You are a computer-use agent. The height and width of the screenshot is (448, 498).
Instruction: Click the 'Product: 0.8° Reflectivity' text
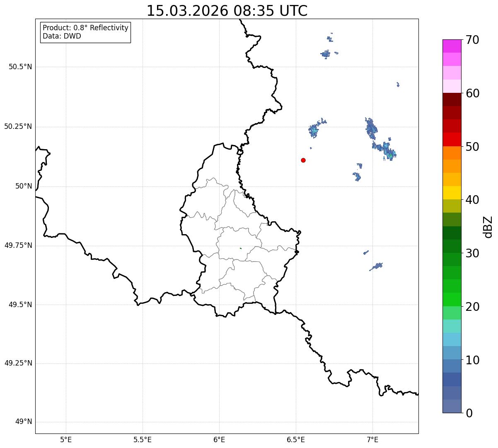86,28
